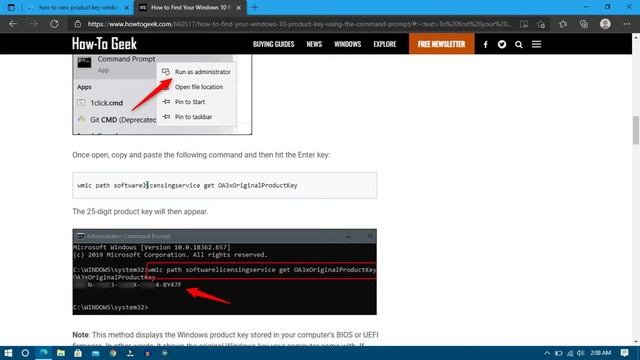Show hidden system tray icons
Screen dimensions: 640x360
547,353
